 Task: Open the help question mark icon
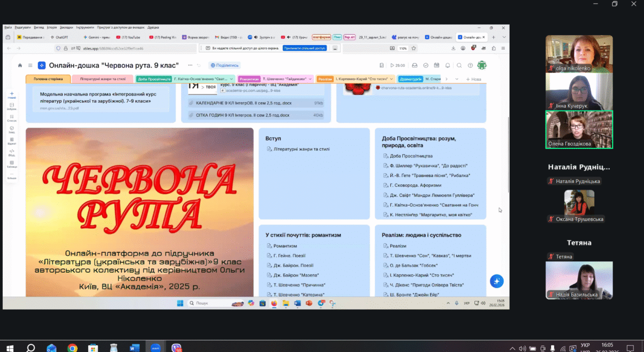(x=470, y=65)
